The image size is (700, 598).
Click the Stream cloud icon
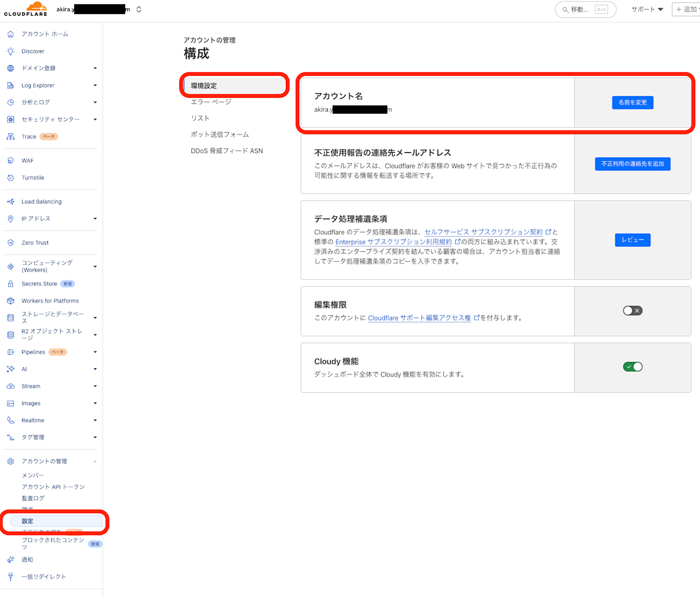tap(10, 386)
